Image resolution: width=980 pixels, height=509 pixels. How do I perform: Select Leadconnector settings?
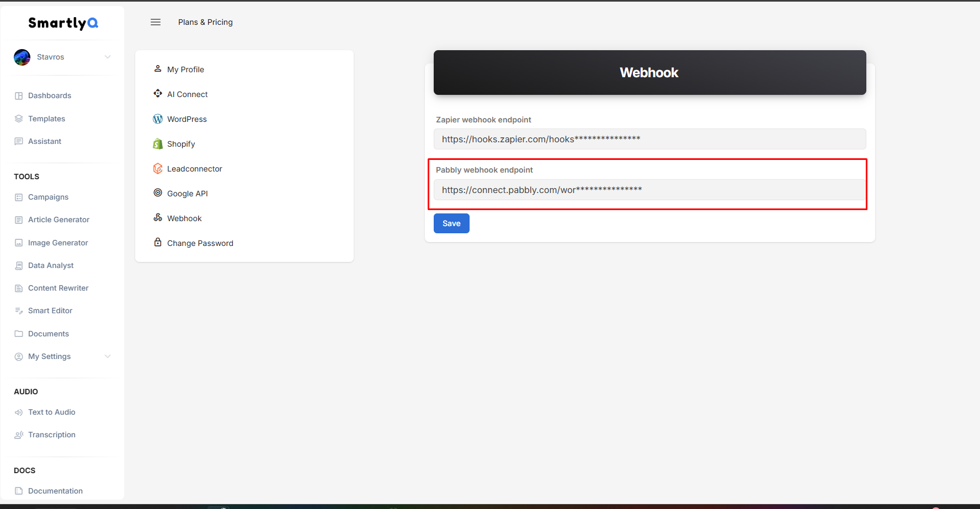point(194,169)
